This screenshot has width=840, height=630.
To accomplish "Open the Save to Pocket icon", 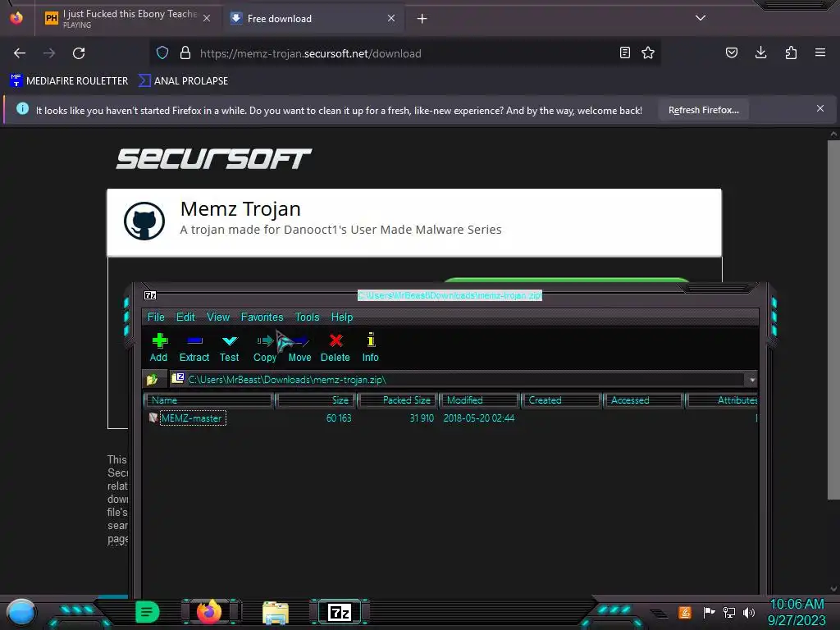I will 731,52.
